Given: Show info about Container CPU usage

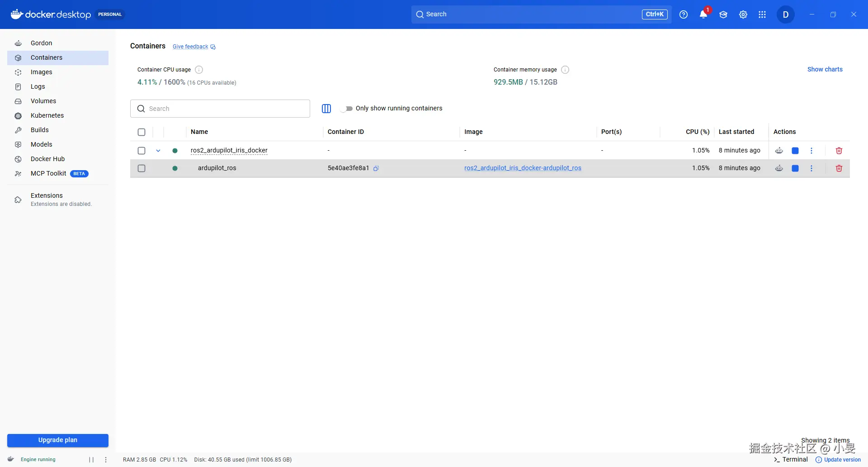Looking at the screenshot, I should 199,70.
